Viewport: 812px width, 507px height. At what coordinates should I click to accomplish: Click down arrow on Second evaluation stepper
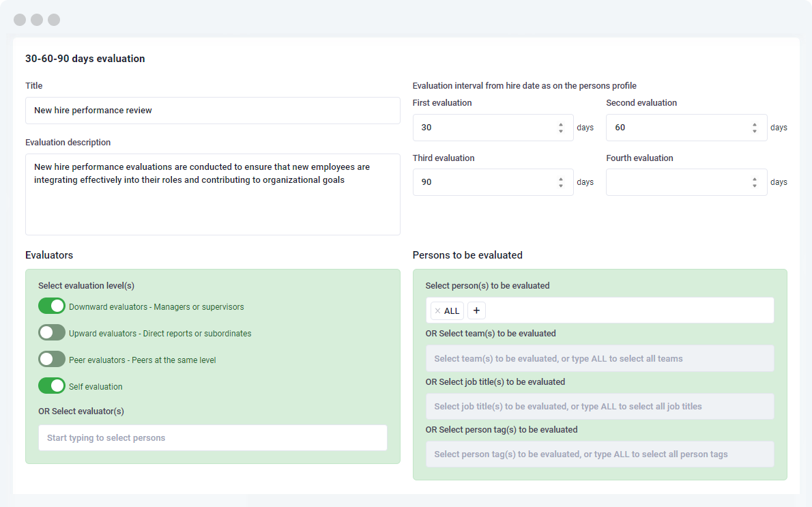pos(755,130)
